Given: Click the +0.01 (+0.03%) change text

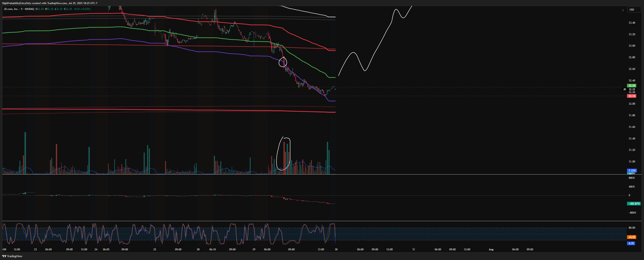Looking at the screenshot, I should click(82, 9).
